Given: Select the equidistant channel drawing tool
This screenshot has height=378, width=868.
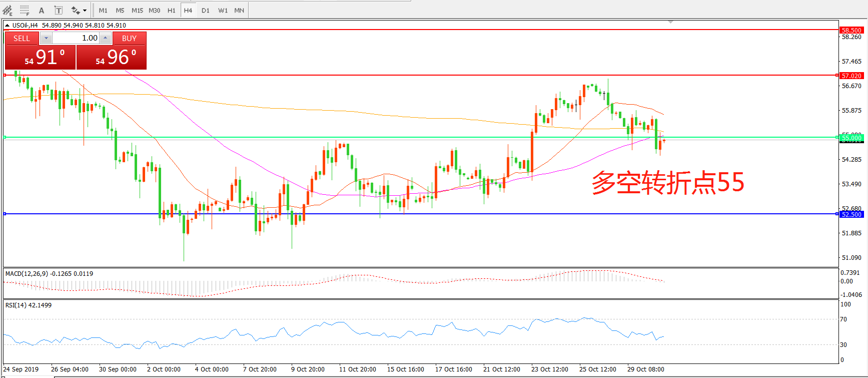Looking at the screenshot, I should pos(8,10).
